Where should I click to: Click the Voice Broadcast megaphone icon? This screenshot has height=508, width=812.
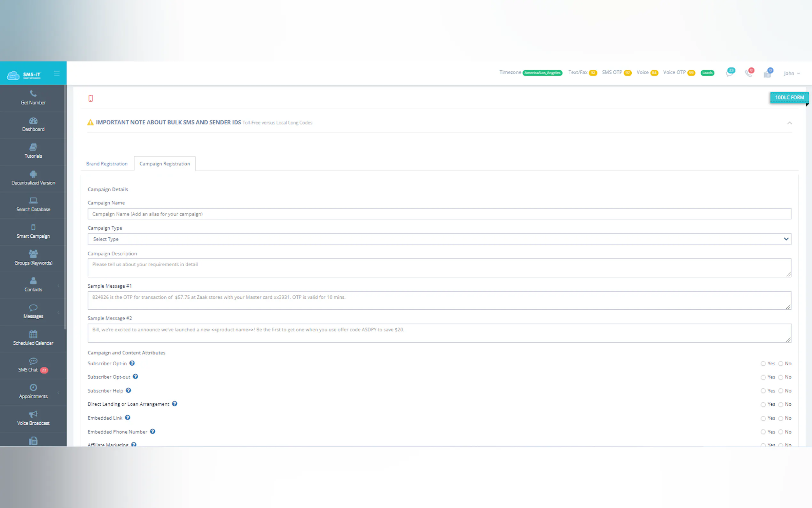pos(33,414)
